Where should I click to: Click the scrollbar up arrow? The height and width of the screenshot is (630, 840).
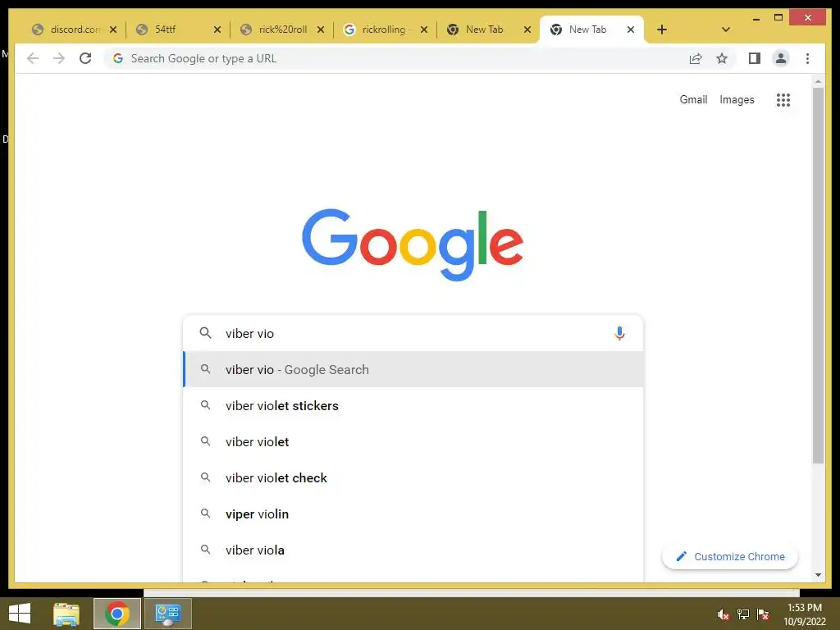click(x=818, y=81)
